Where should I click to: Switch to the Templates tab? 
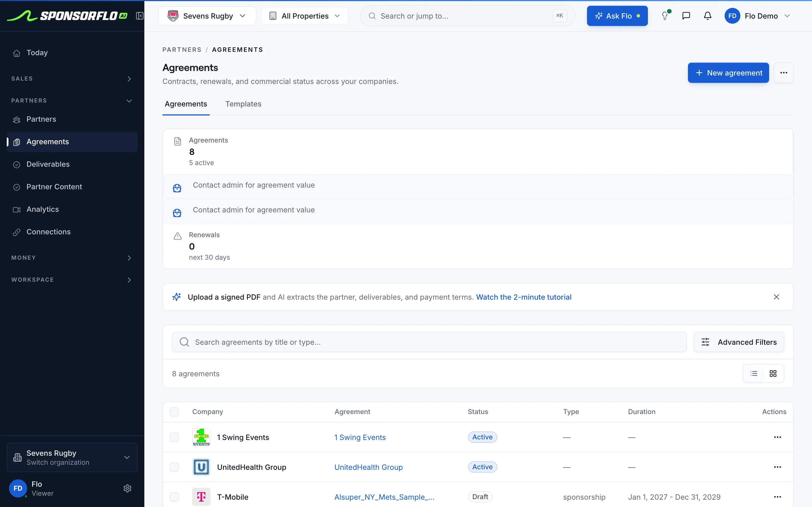[243, 104]
